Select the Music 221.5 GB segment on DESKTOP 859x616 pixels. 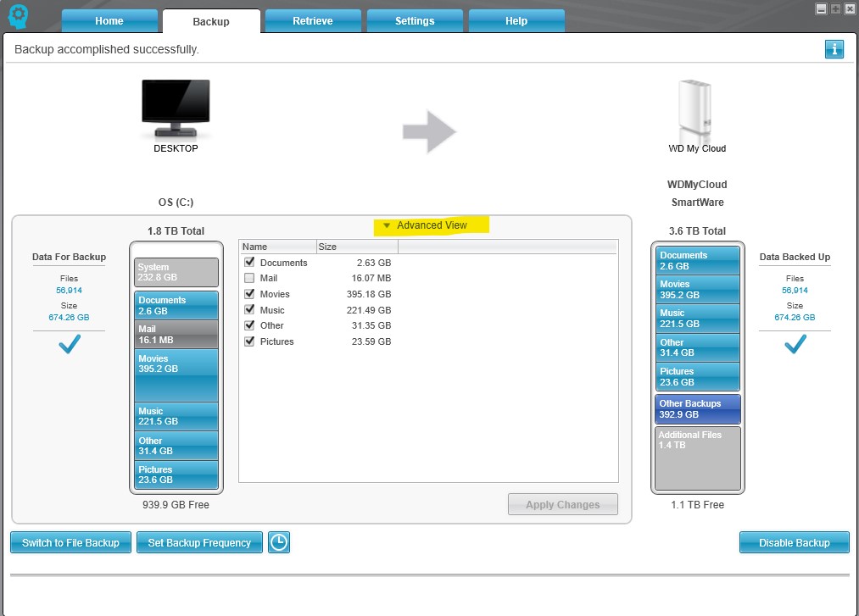tap(176, 416)
